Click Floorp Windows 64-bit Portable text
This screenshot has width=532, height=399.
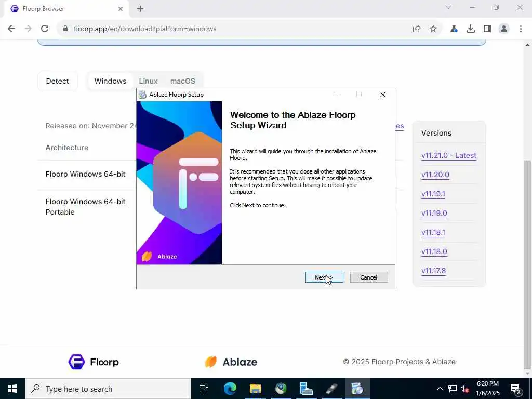86,207
